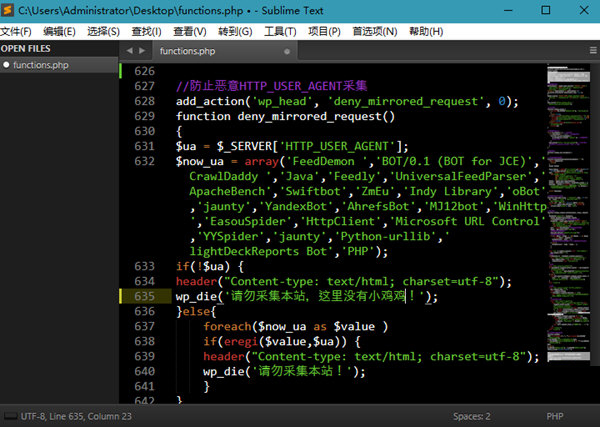Open the 首选项(N) menu
This screenshot has height=427, width=600.
coord(375,31)
